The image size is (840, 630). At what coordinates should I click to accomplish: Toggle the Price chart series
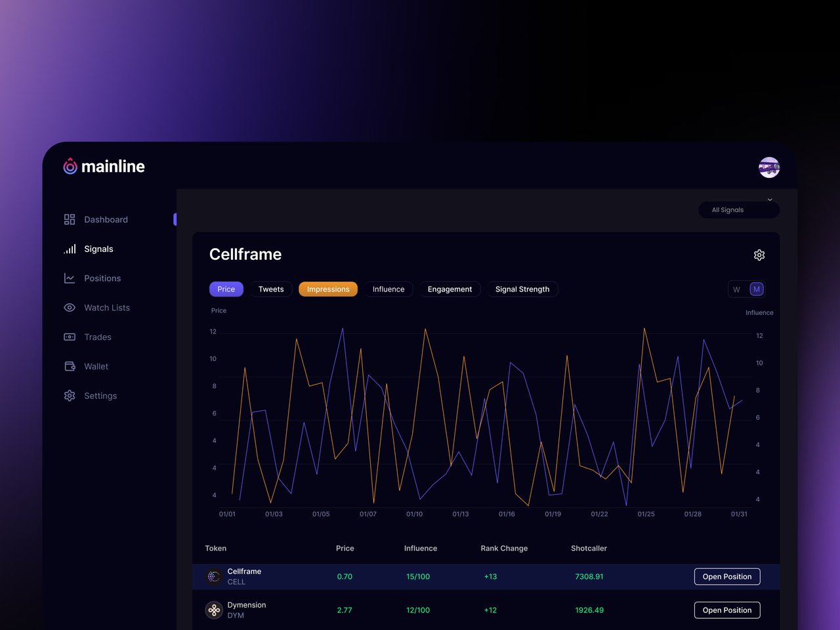[226, 289]
